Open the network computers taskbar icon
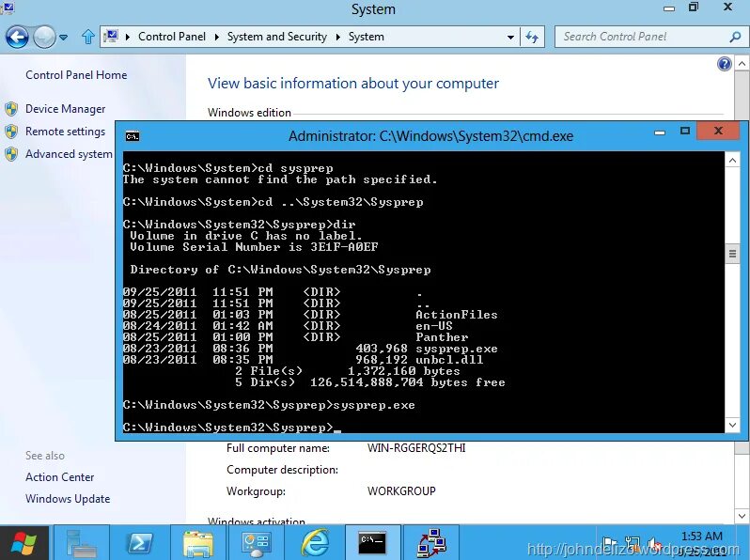The width and height of the screenshot is (750, 560). tap(431, 543)
